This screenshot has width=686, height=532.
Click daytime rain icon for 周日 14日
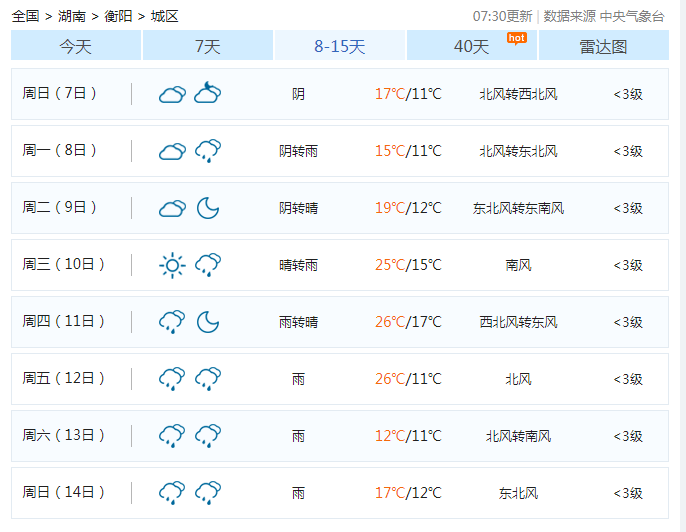tap(172, 493)
